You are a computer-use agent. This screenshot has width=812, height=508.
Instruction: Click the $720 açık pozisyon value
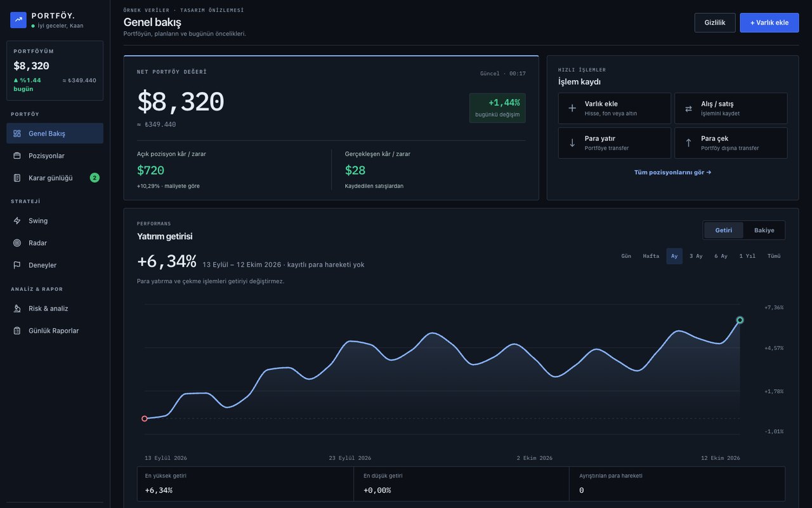pos(150,170)
